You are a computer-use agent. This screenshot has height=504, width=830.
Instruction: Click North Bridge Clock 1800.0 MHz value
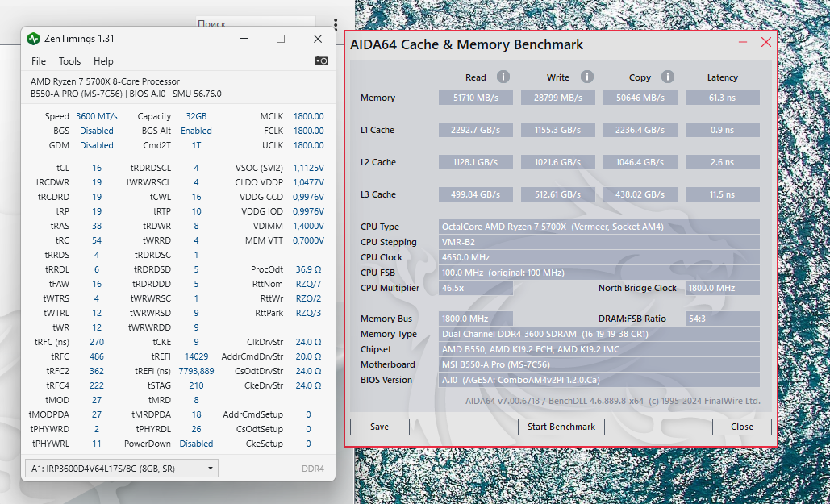[x=723, y=289]
